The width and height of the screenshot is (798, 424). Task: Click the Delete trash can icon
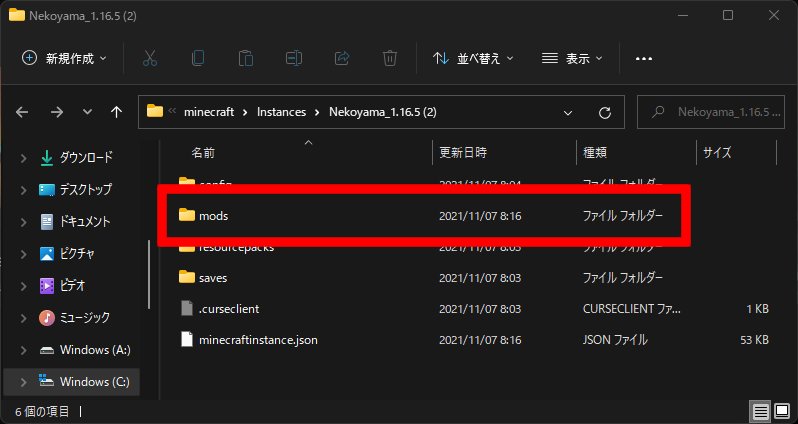[x=390, y=59]
